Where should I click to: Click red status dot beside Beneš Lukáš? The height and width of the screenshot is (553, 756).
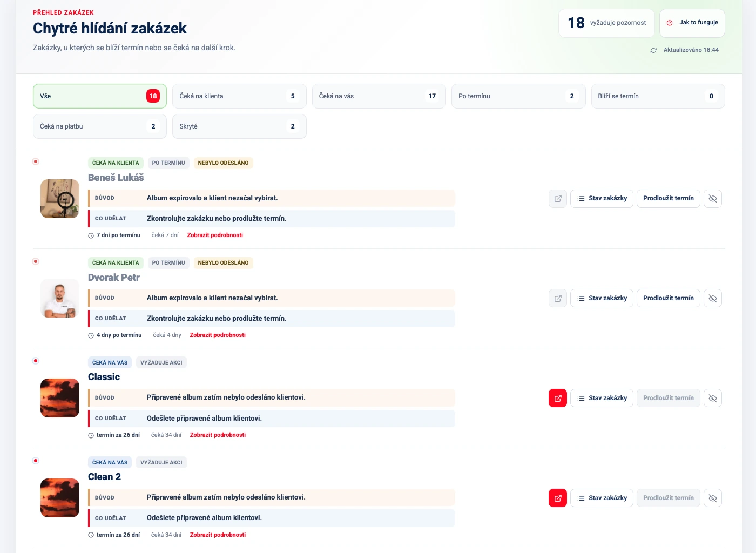pos(36,161)
